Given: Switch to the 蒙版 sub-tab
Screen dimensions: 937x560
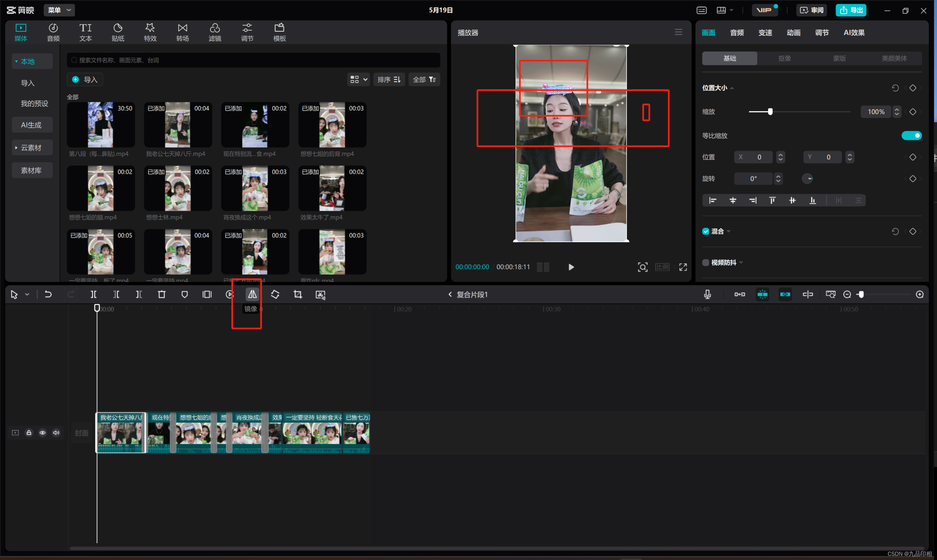Looking at the screenshot, I should [839, 58].
